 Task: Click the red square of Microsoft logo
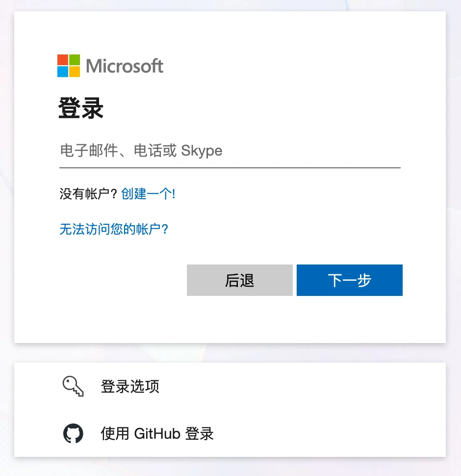coord(62,60)
